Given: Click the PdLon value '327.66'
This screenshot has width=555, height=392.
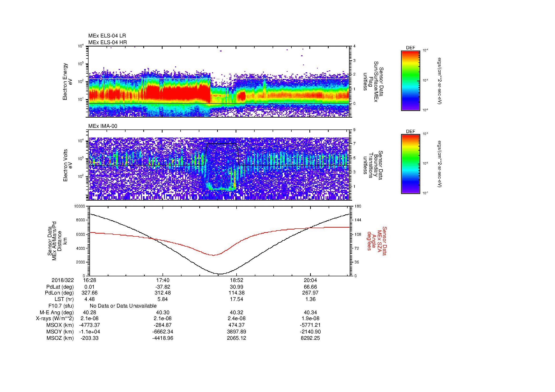Looking at the screenshot, I should pos(89,293).
